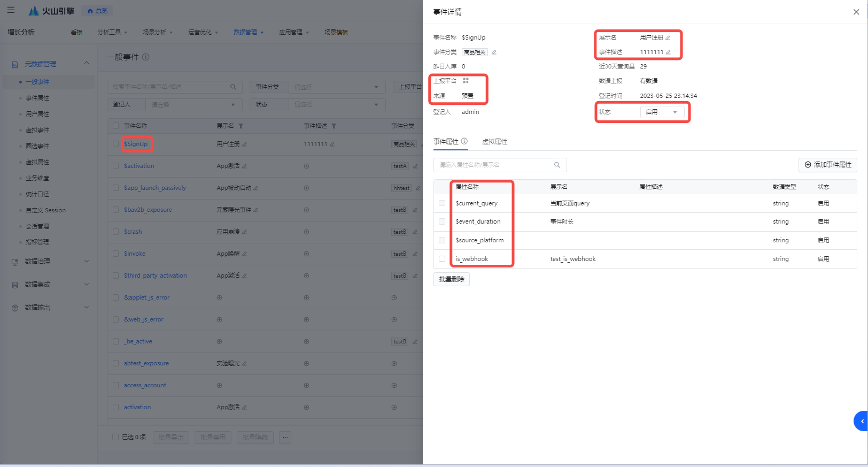Open the 数据管理 top menu
This screenshot has width=868, height=467.
[x=249, y=32]
